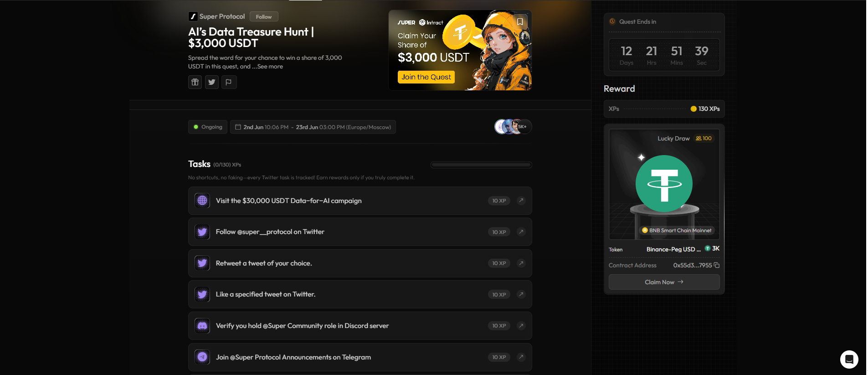Screen dimensions: 868x375
Task: Bookmark the quest banner
Action: (520, 21)
